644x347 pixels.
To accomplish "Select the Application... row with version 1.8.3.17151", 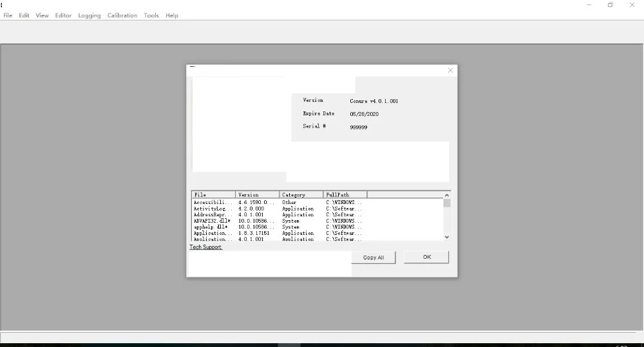I will pos(277,233).
